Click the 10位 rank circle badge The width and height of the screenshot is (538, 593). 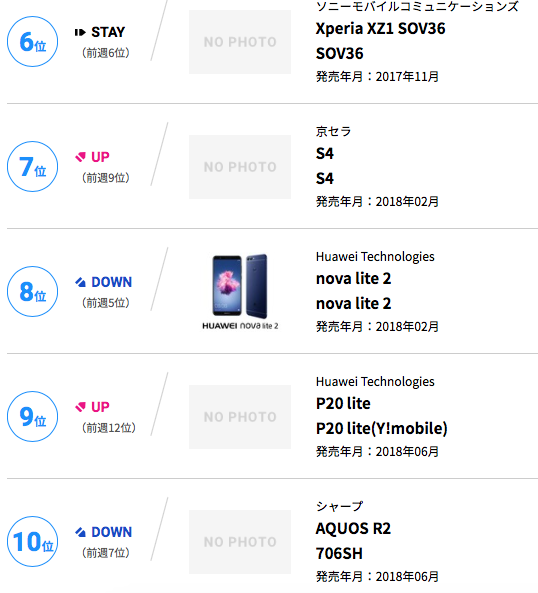33,542
